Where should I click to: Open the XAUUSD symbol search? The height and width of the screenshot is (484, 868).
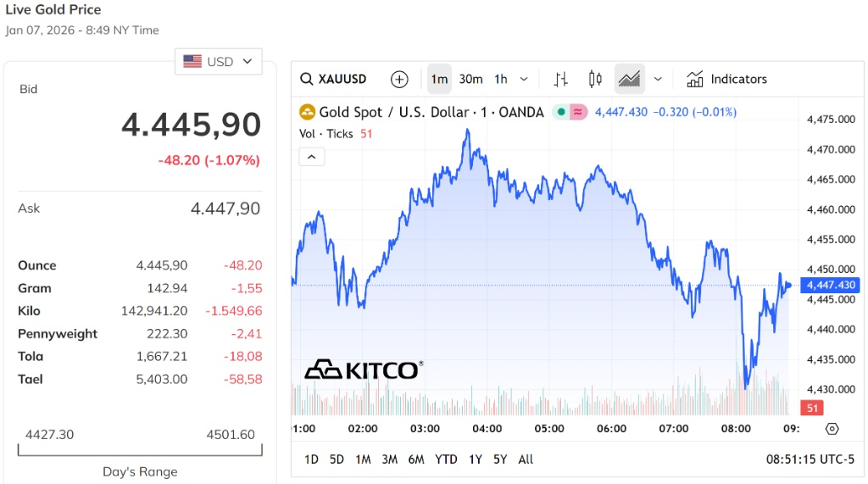click(334, 79)
